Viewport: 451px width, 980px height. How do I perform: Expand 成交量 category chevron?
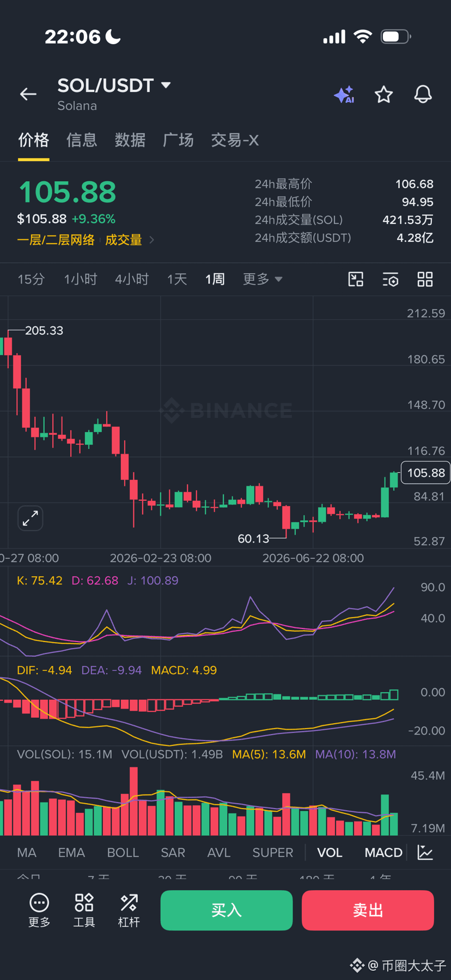coord(151,239)
